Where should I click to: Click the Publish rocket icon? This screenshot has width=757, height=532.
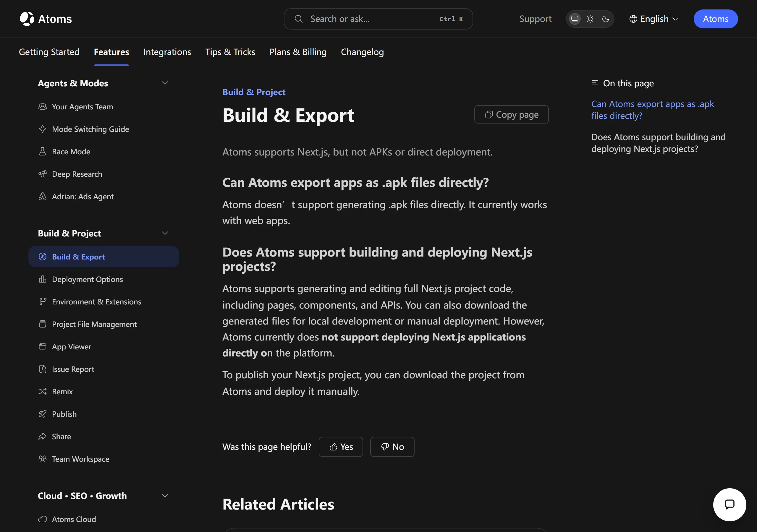43,414
